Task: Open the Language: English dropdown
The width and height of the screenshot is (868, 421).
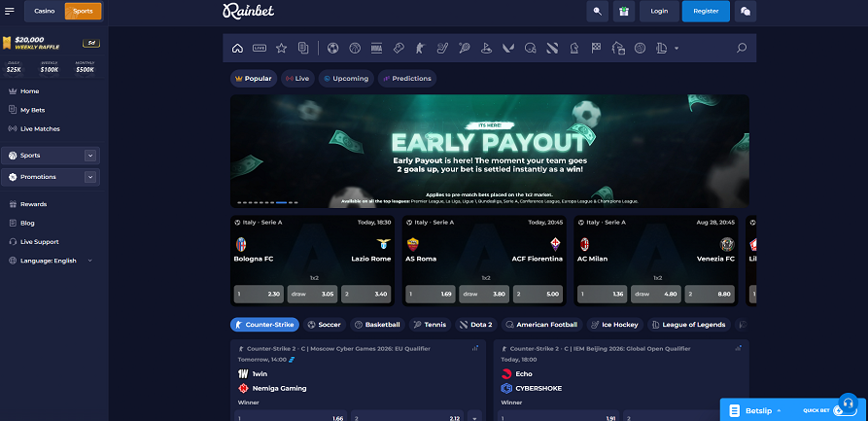Action: tap(51, 261)
